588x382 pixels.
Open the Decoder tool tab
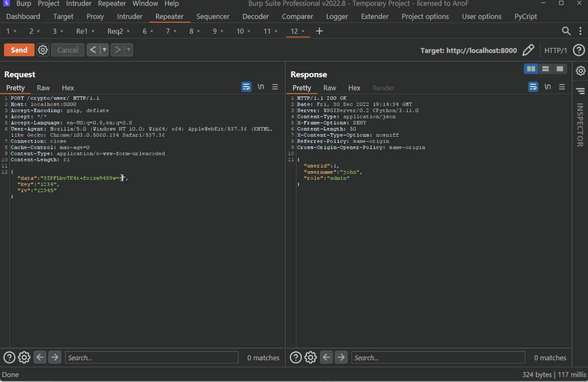[256, 16]
